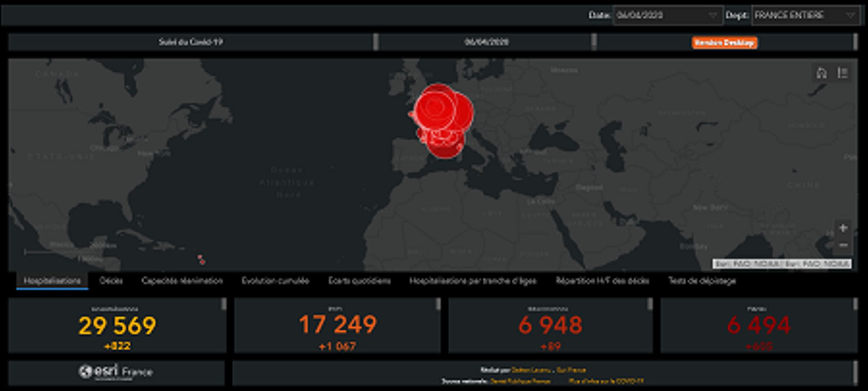The height and width of the screenshot is (391, 868).
Task: Click the Esri attribution on the map
Action: pos(782,264)
